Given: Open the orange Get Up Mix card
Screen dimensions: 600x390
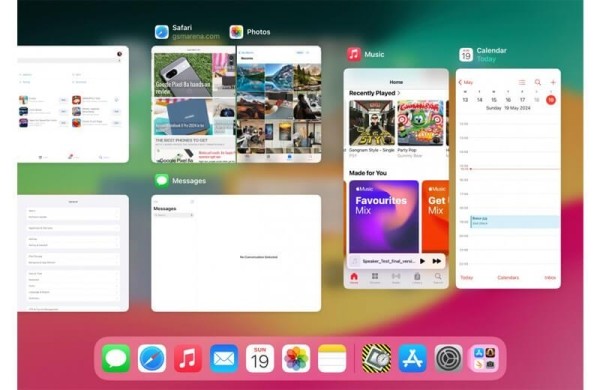Looking at the screenshot, I should tap(435, 217).
